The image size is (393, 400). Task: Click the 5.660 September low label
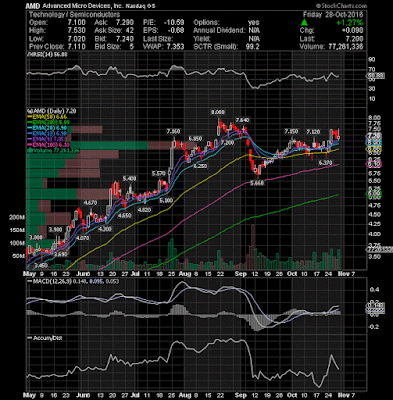257,183
